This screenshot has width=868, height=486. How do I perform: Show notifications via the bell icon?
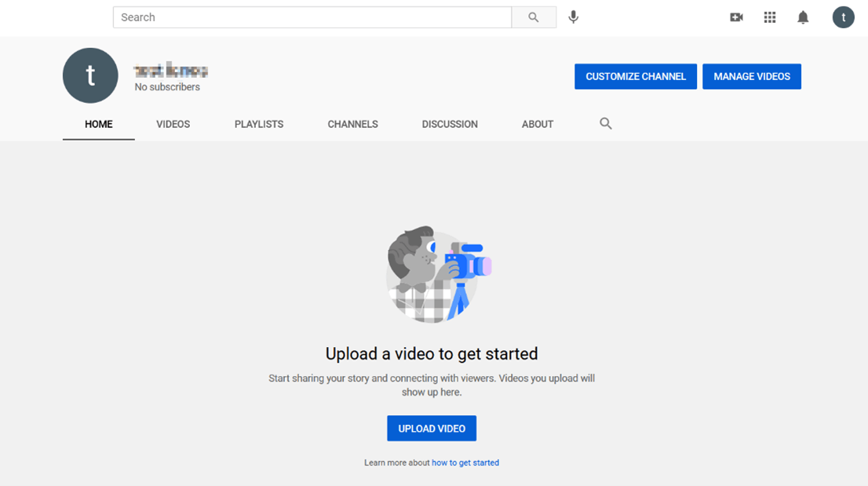[803, 17]
